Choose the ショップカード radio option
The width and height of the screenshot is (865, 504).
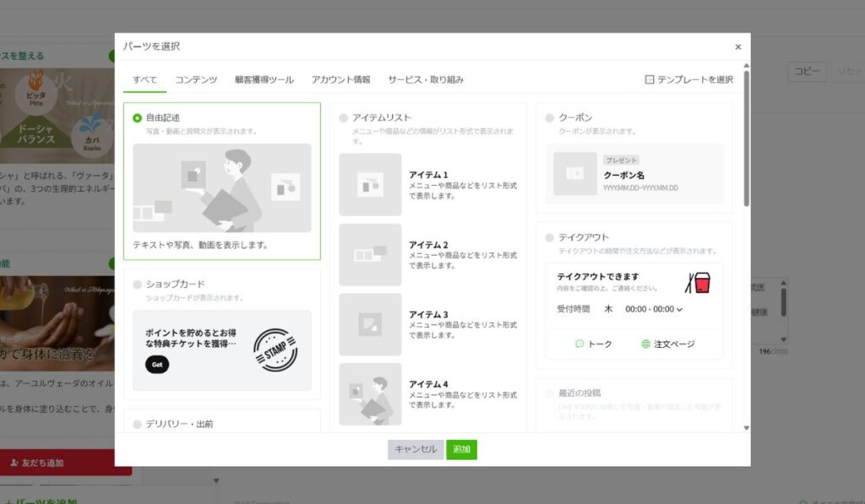138,285
